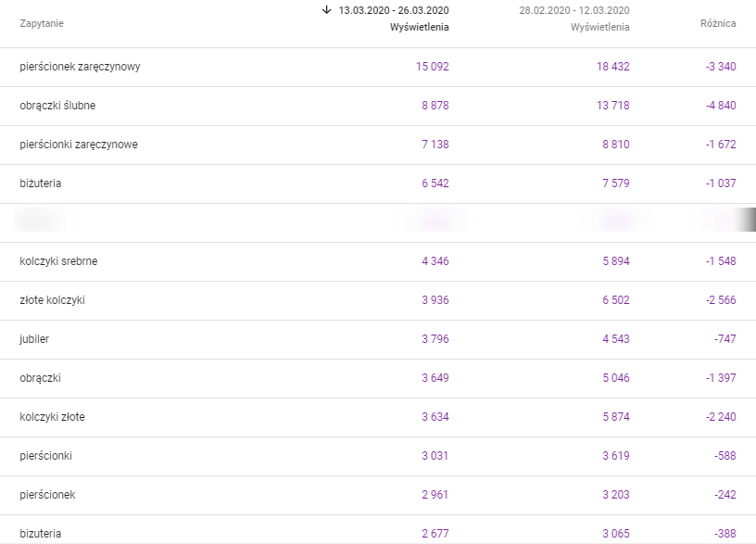The height and width of the screenshot is (544, 756).
Task: Select the pierścionki query row
Action: tap(378, 456)
